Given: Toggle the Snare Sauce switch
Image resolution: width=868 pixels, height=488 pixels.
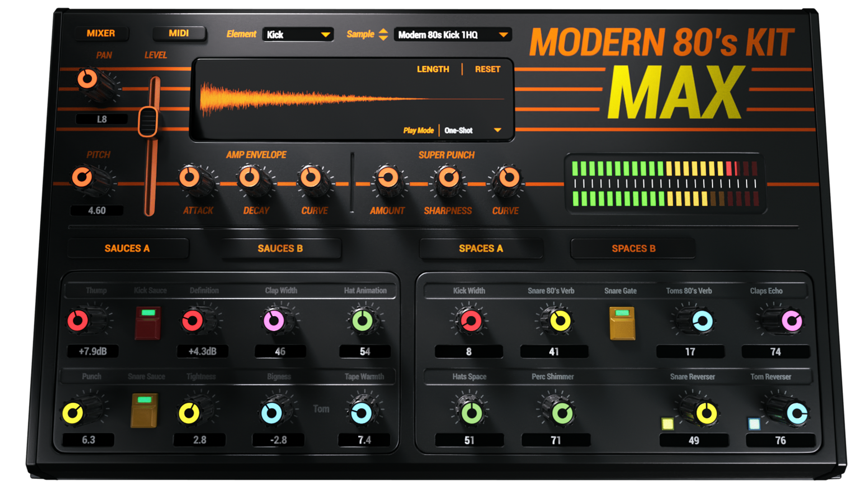Looking at the screenshot, I should click(x=144, y=410).
